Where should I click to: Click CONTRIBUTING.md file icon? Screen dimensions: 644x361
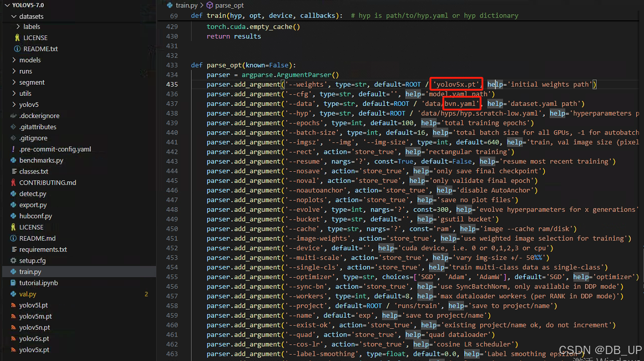pos(13,182)
